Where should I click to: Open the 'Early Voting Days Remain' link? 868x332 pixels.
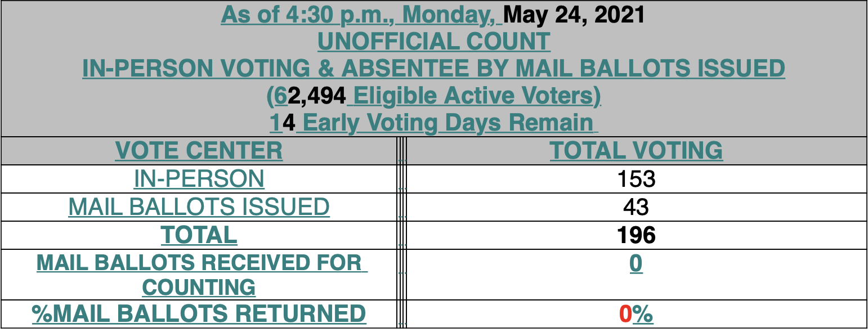pyautogui.click(x=445, y=123)
